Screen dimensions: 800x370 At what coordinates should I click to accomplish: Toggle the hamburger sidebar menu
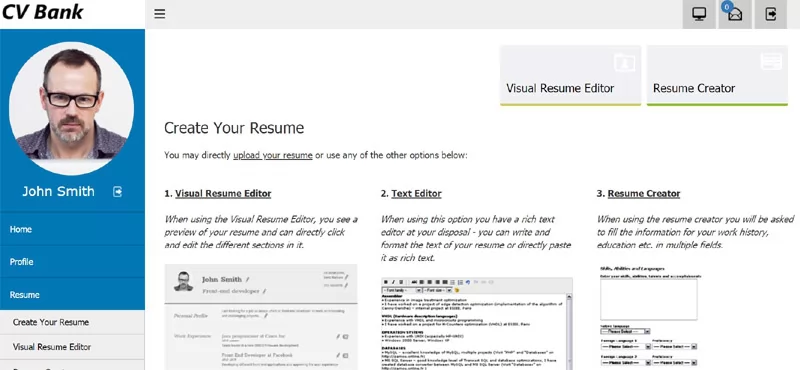coord(160,14)
